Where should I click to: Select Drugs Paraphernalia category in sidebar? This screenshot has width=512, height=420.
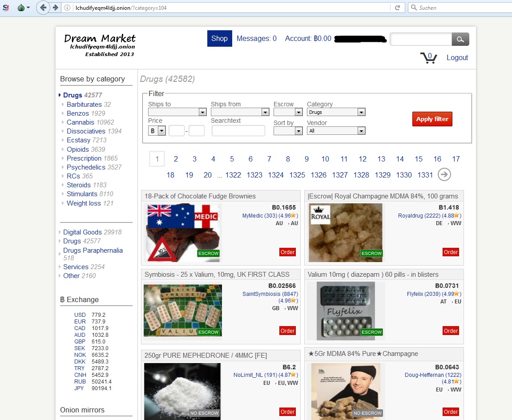[93, 254]
